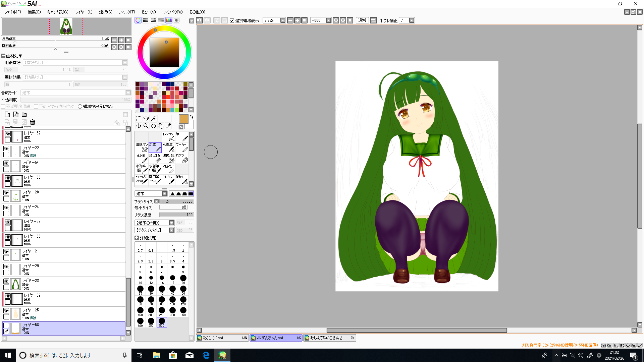Click the orange foreground color swatch
Screen dimensions: 644x362
(183, 119)
